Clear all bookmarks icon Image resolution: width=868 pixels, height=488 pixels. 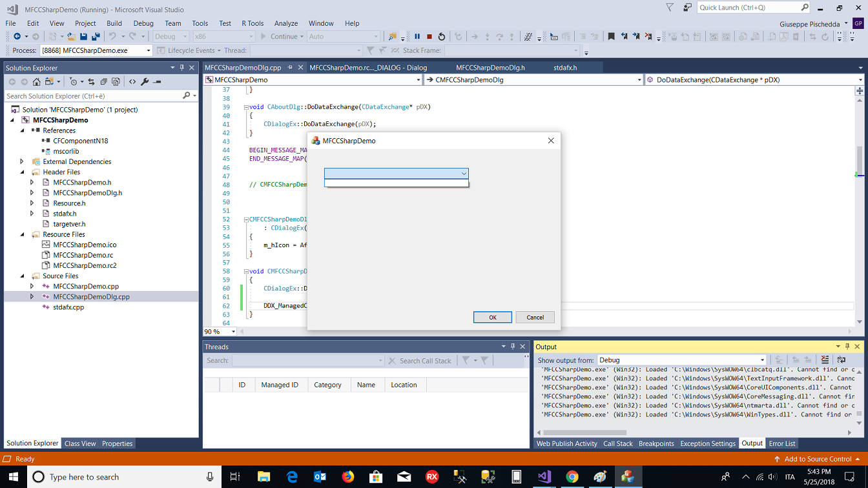pyautogui.click(x=648, y=37)
